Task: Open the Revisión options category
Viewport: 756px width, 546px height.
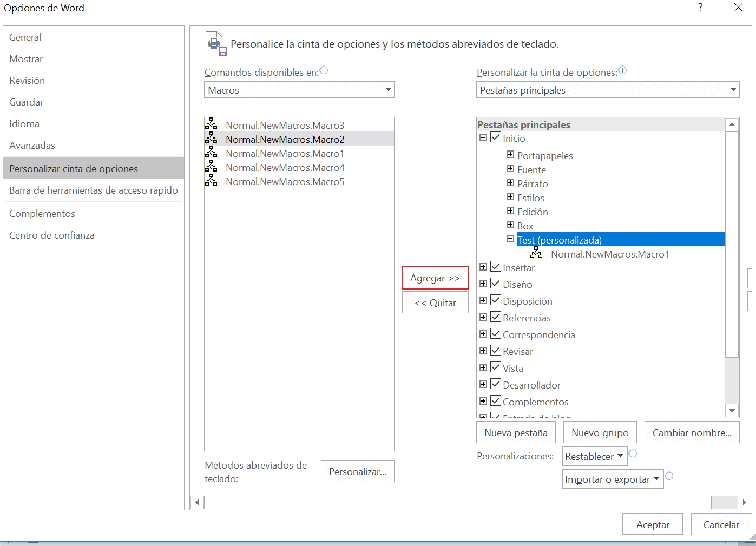Action: 94,81
